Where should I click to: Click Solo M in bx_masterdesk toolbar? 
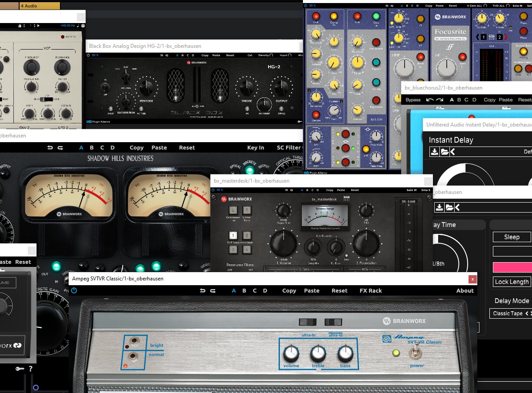coord(411,190)
